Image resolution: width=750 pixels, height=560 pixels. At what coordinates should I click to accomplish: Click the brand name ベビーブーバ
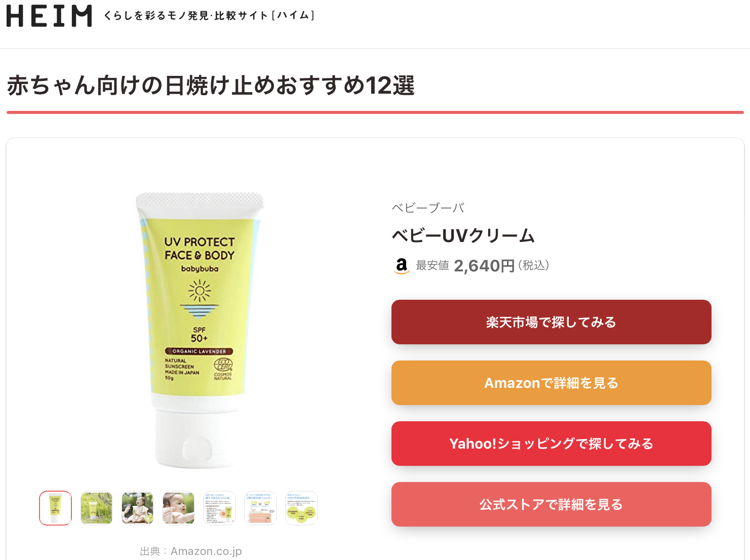click(428, 208)
